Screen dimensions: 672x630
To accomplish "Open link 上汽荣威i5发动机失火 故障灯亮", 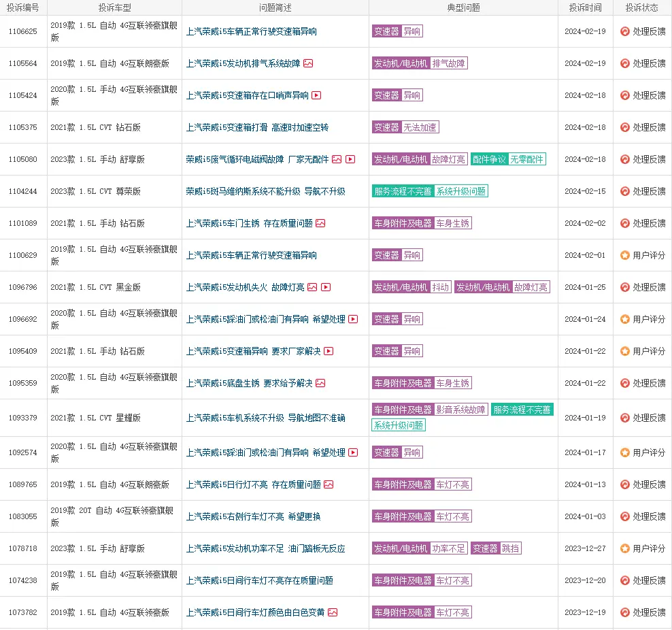I will (245, 287).
